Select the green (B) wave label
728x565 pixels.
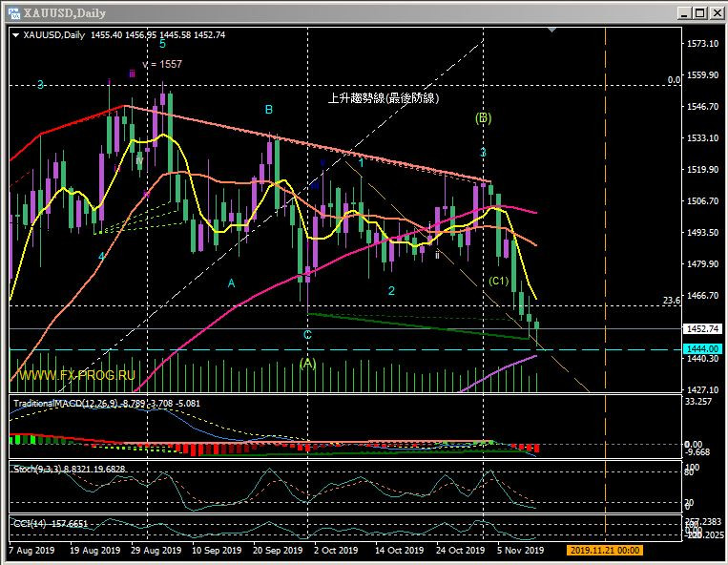[x=484, y=118]
